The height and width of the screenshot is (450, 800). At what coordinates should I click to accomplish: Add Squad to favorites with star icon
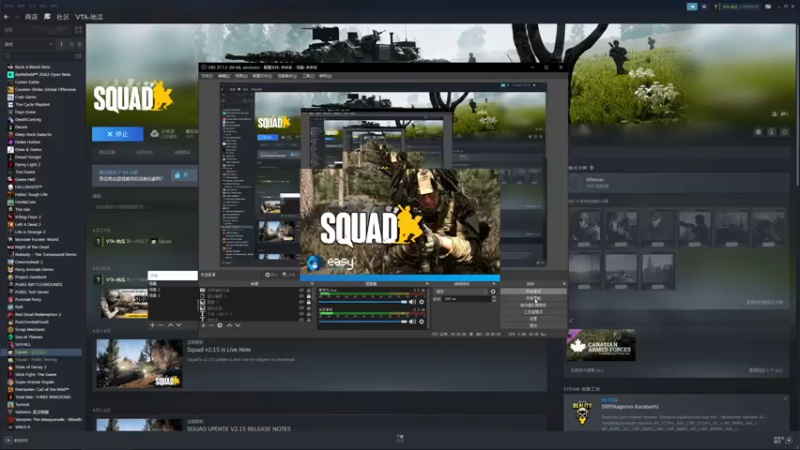pos(785,132)
